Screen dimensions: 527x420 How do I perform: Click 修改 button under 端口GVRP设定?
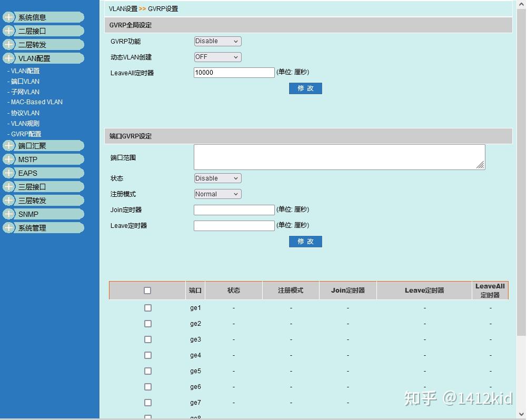pyautogui.click(x=305, y=241)
